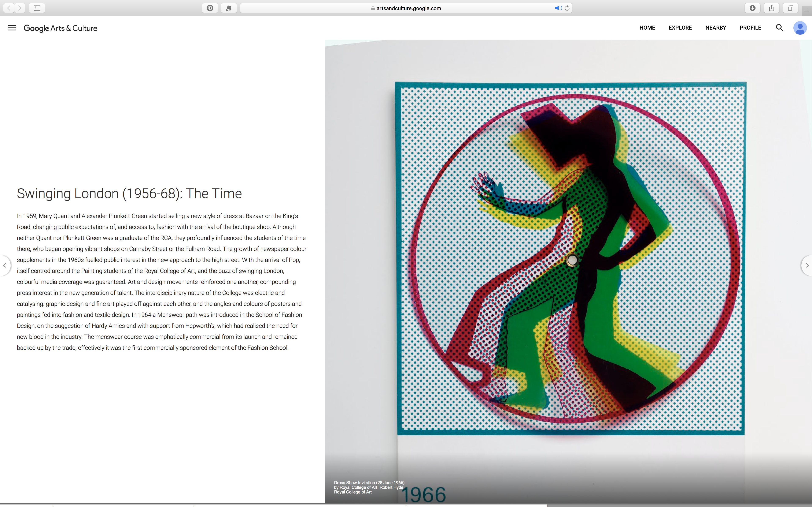Open the Safari downloads icon
This screenshot has width=812, height=507.
753,8
